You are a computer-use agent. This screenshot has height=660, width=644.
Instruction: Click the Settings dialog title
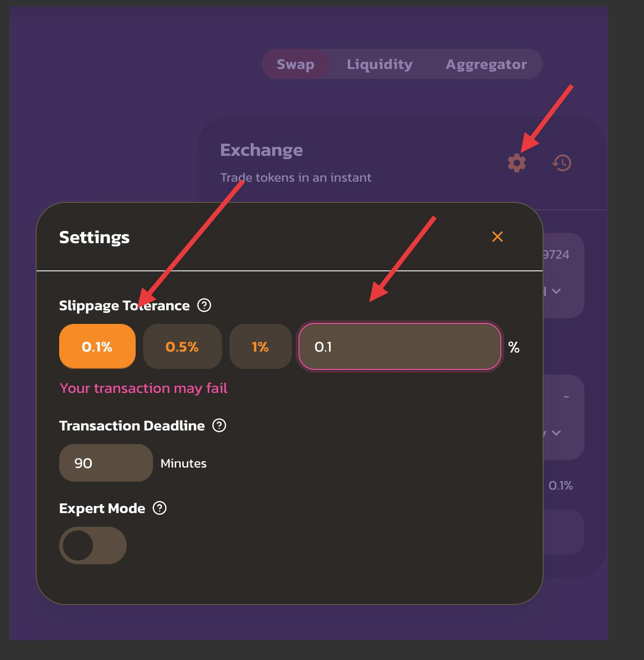coord(94,237)
